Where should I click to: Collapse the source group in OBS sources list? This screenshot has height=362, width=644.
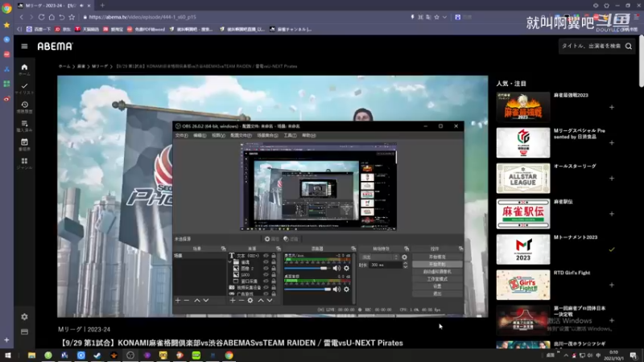click(230, 262)
